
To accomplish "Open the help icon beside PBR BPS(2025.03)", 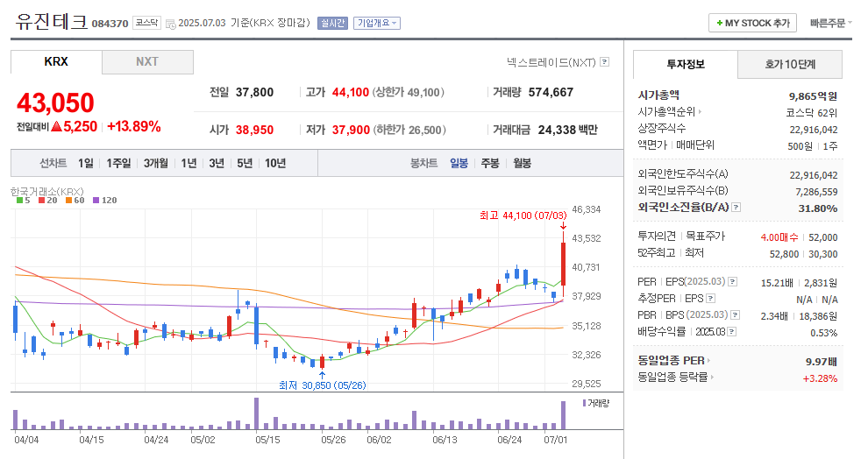I will (735, 315).
